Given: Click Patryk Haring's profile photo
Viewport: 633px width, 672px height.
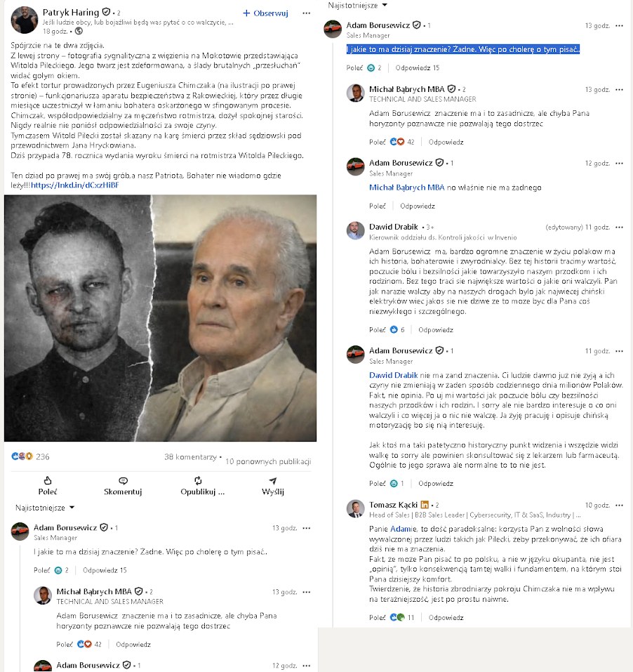Looking at the screenshot, I should pyautogui.click(x=24, y=20).
